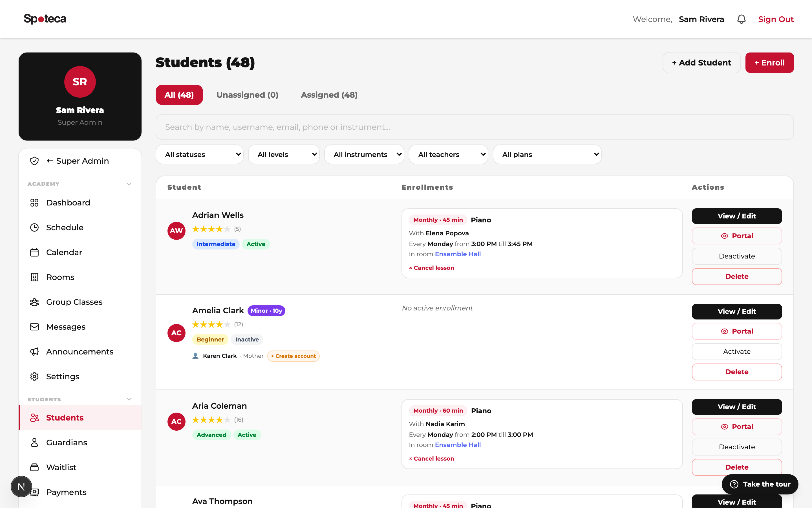
Task: Open the All statuses dropdown
Action: click(200, 155)
